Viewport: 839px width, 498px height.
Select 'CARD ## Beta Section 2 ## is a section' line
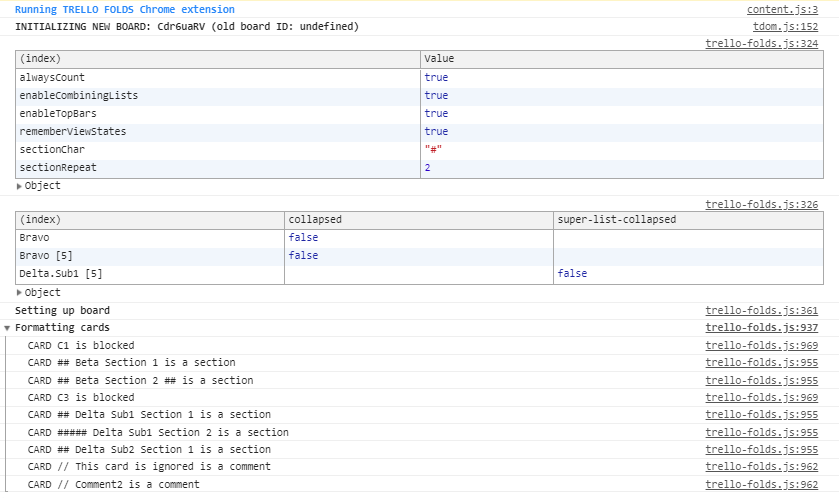140,380
